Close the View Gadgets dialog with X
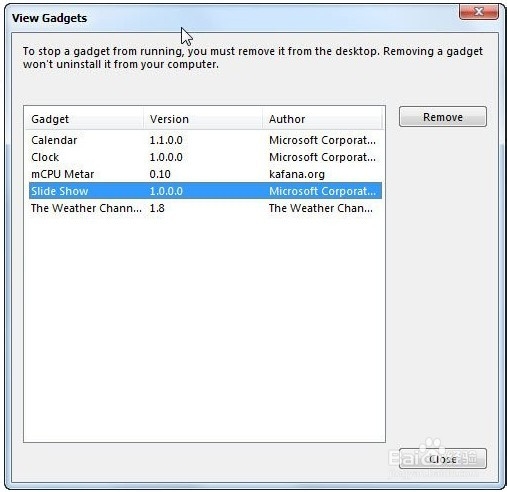 (x=479, y=12)
